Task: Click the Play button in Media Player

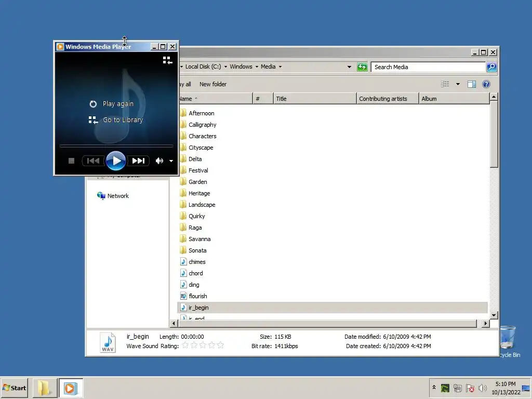Action: [116, 161]
